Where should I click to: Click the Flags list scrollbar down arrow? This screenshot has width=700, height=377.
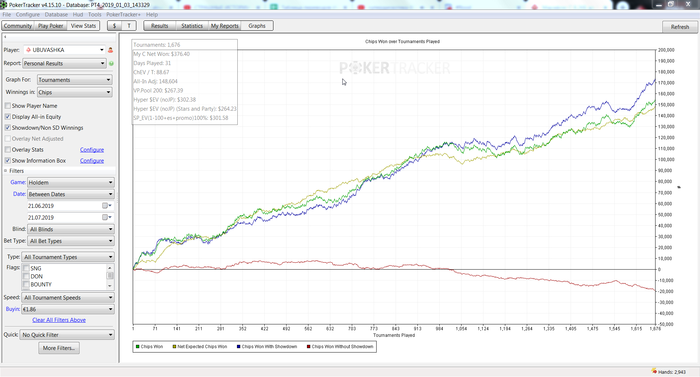[110, 285]
